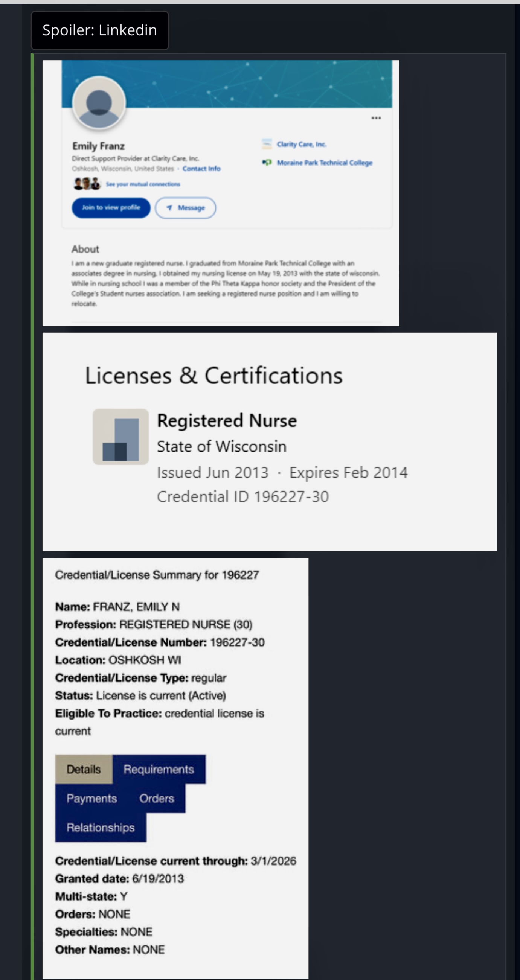Open the Contact Info link
Screen dimensions: 520x980
[201, 169]
